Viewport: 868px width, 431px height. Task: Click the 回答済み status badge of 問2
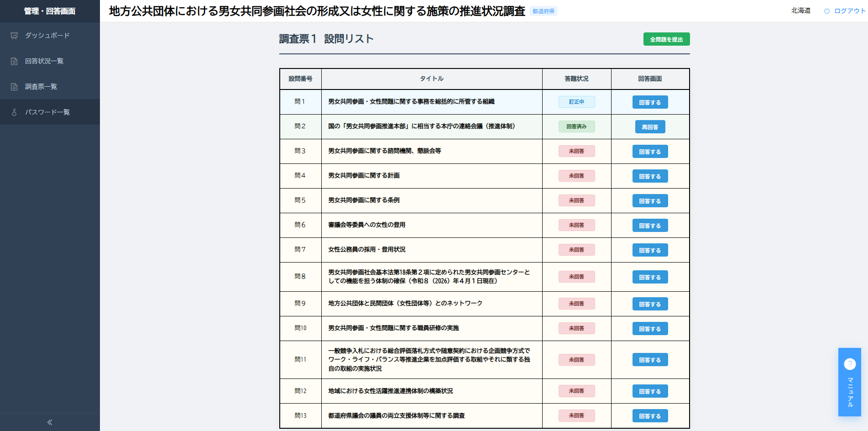(x=576, y=126)
